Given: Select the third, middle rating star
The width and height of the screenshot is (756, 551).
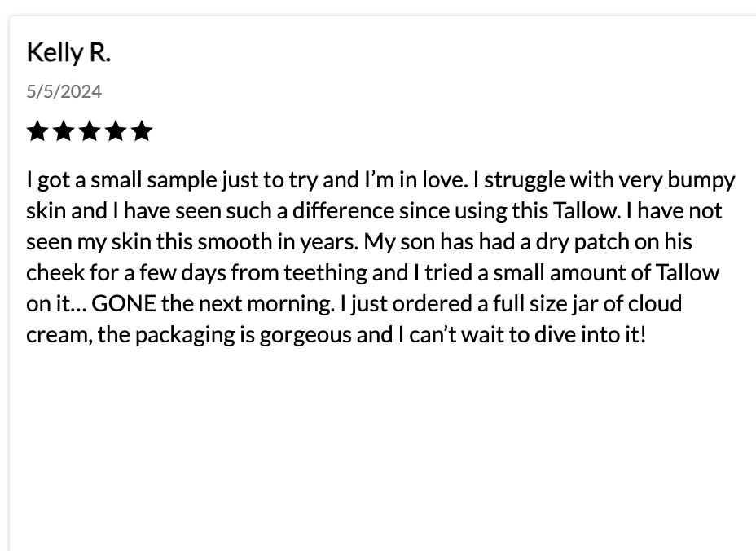Looking at the screenshot, I should (90, 131).
